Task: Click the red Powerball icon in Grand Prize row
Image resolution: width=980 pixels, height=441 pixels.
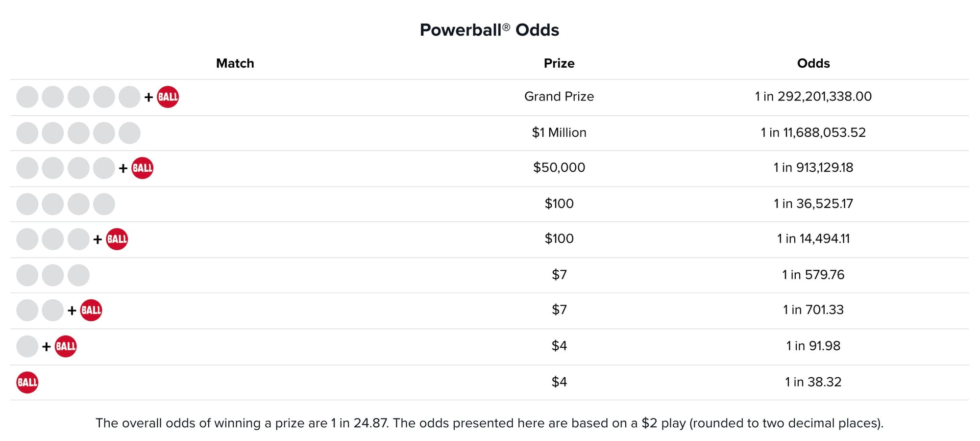Action: (x=168, y=97)
